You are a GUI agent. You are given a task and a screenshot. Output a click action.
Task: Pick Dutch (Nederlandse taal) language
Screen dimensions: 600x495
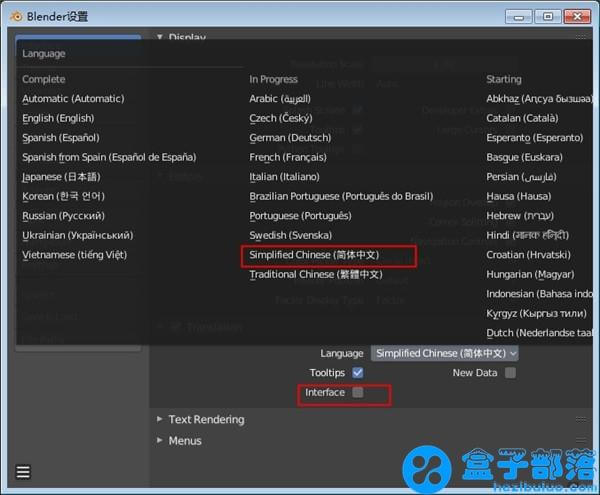coord(539,333)
